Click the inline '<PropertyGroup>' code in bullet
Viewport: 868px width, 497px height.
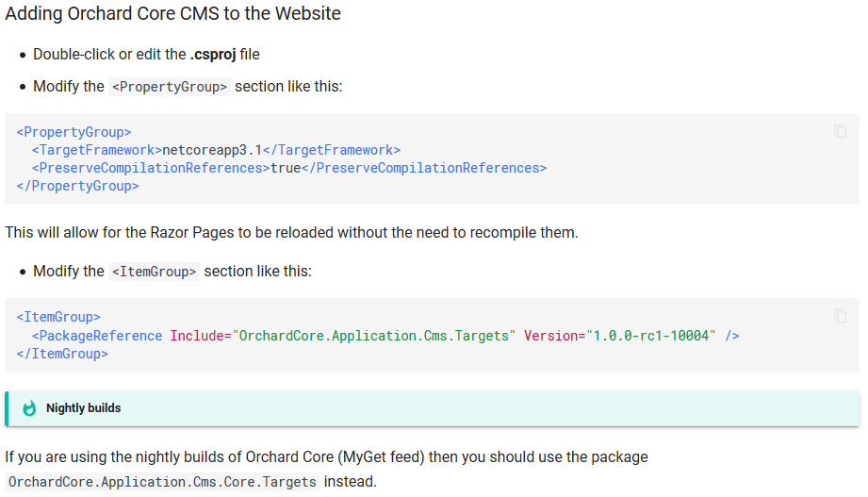[x=170, y=87]
